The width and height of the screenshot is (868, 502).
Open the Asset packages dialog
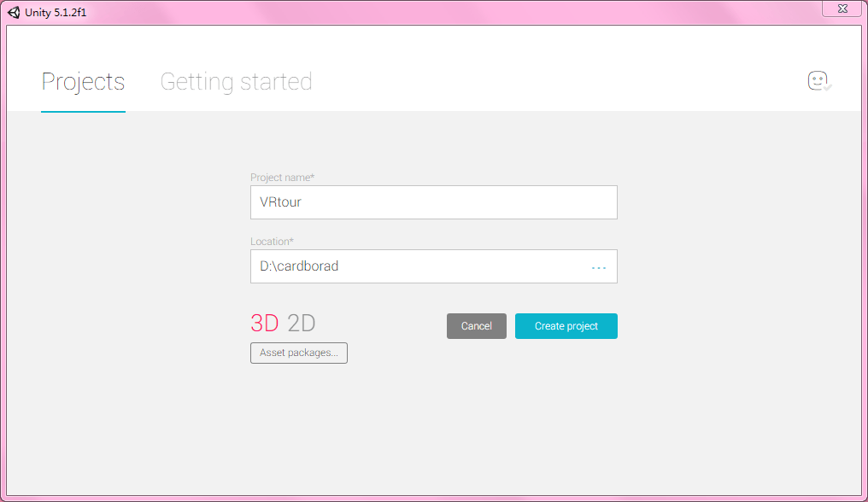[x=298, y=353]
